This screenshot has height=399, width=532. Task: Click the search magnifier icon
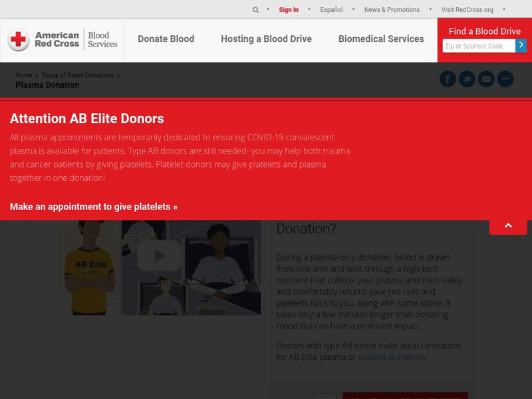click(255, 10)
